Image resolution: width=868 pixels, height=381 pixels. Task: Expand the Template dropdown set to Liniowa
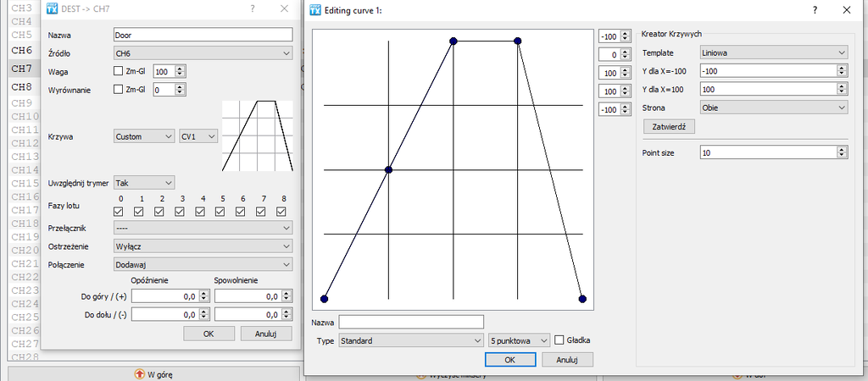(x=773, y=52)
